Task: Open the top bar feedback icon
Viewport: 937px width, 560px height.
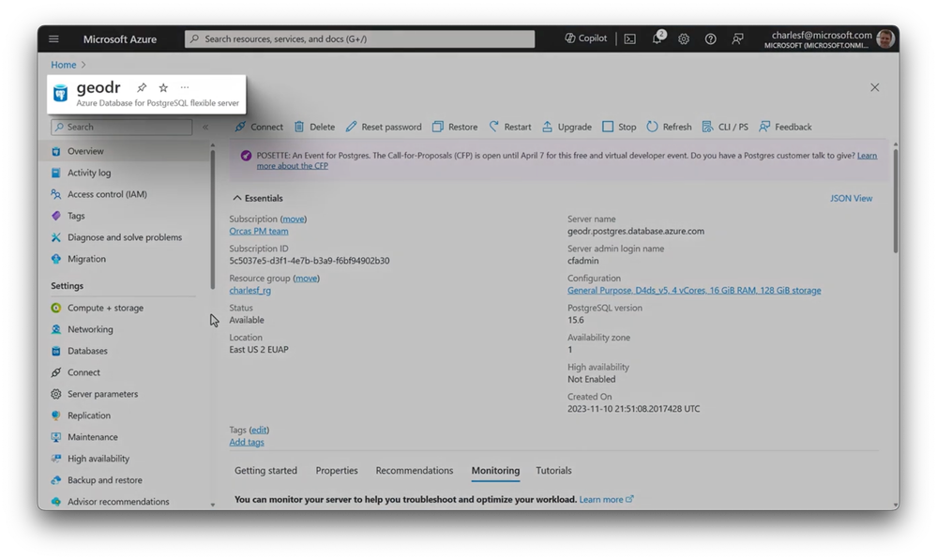Action: tap(737, 38)
